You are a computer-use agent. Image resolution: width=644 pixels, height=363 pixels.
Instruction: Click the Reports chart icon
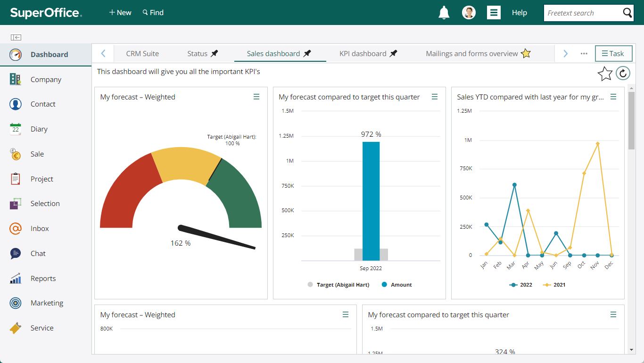point(16,279)
